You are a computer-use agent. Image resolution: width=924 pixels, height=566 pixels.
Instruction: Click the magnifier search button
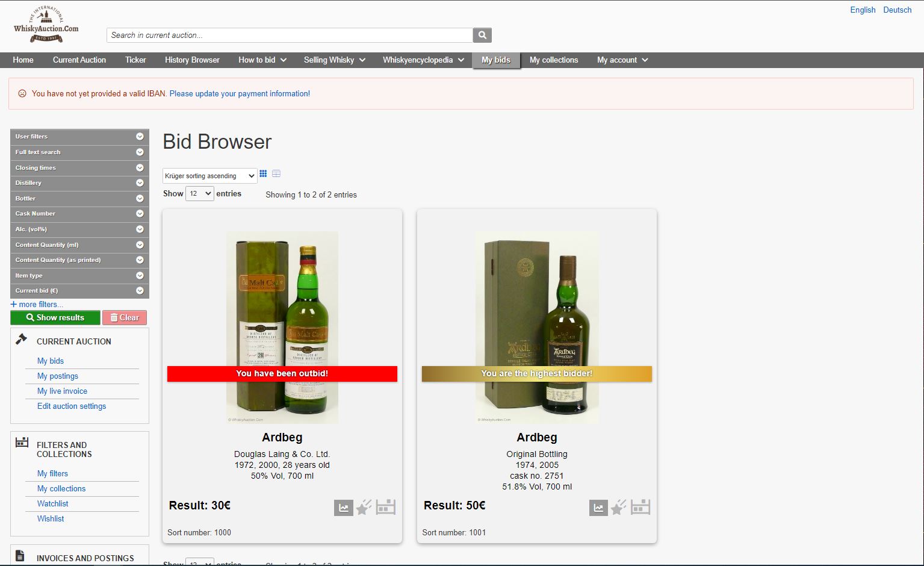(482, 36)
